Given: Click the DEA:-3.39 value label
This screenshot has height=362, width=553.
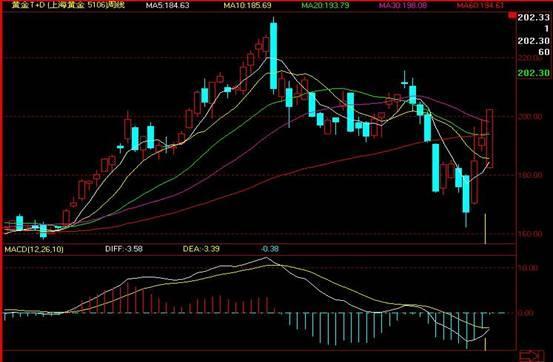Looking at the screenshot, I should point(201,249).
